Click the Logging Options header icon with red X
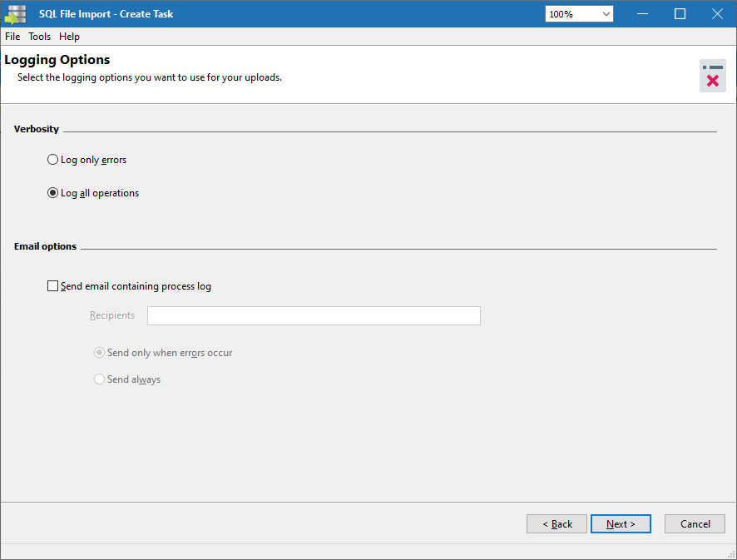Screen dimensions: 737x560 pyautogui.click(x=712, y=76)
